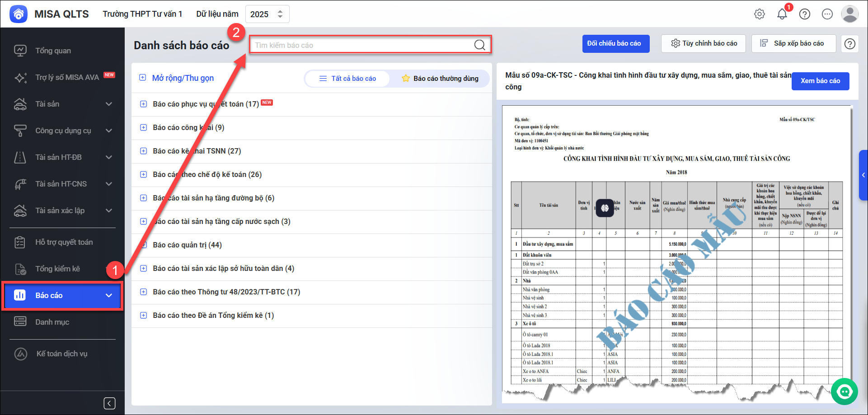Click the Tài sản HT-ĐB road icon
This screenshot has width=868, height=415.
click(x=20, y=157)
